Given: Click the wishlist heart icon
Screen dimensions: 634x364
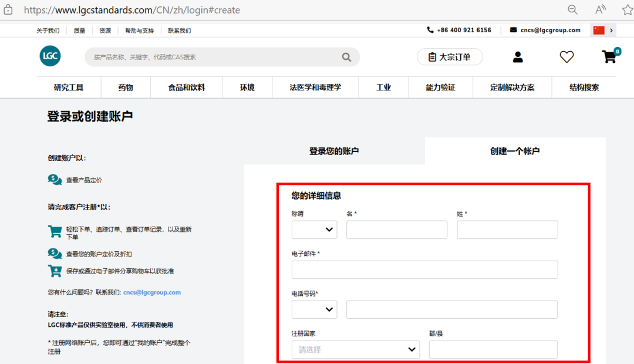Looking at the screenshot, I should pos(566,57).
